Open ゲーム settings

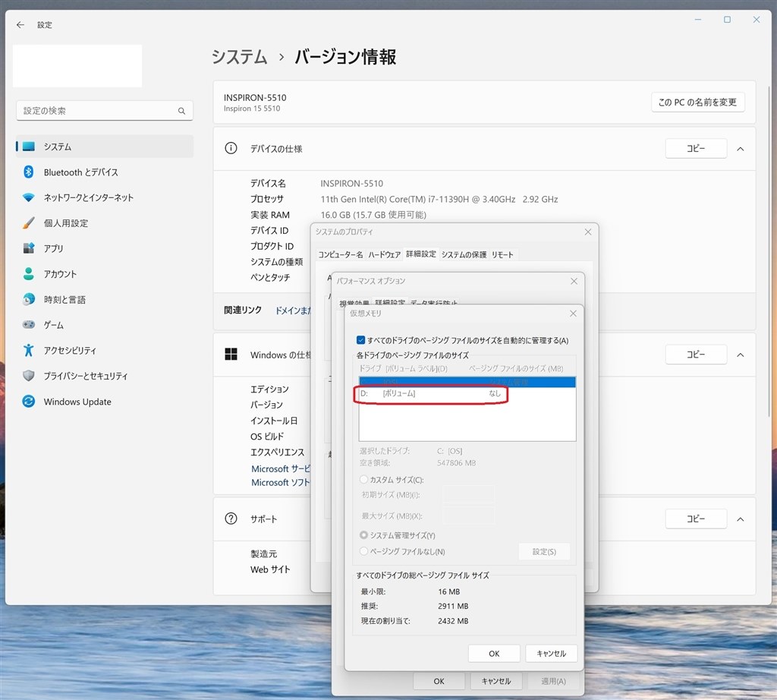(104, 325)
